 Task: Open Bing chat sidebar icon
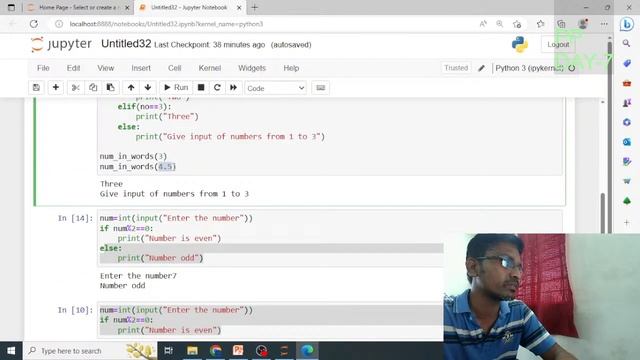[x=627, y=24]
